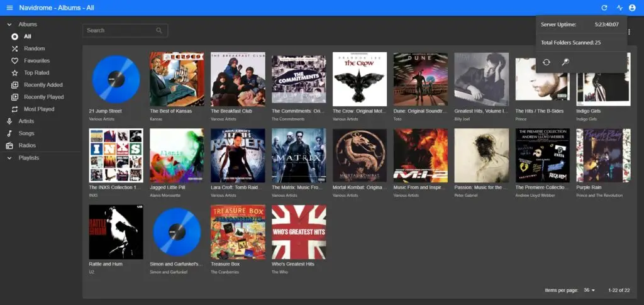Screen dimensions: 644x305
Task: Collapse the Albums sidebar section
Action: pos(9,25)
